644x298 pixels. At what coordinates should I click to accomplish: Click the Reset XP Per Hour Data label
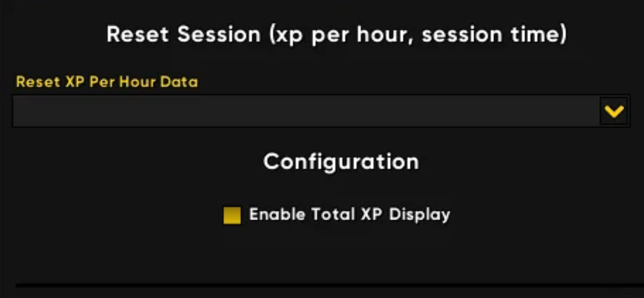(x=107, y=82)
